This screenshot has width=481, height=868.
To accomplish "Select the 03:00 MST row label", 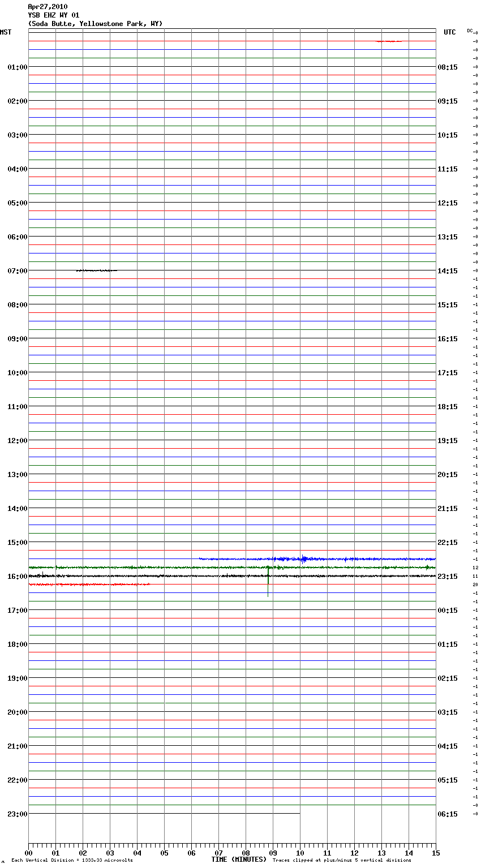I will [18, 135].
